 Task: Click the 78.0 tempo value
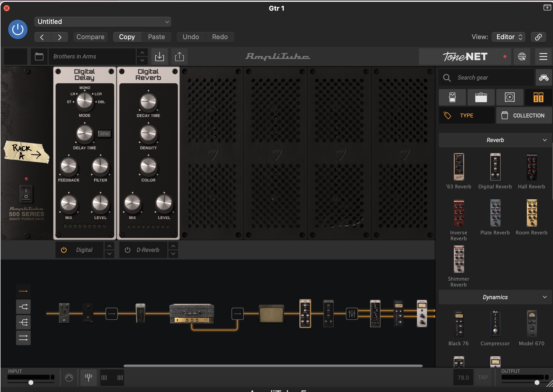(463, 378)
